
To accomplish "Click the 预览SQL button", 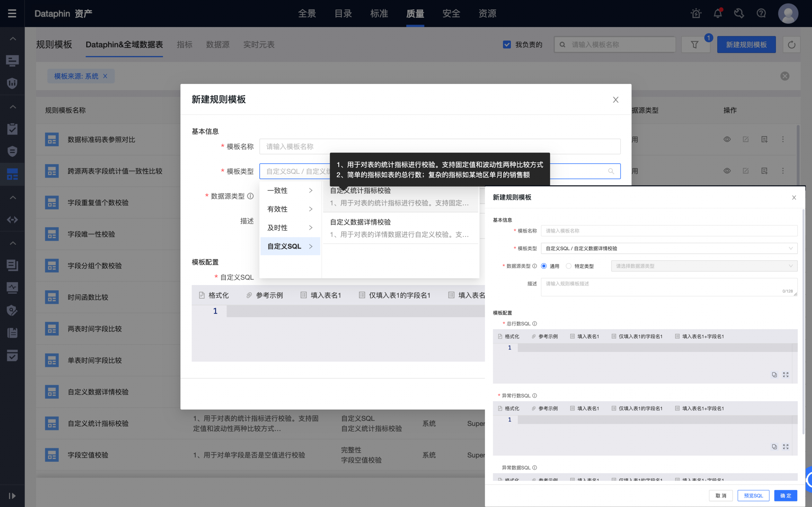I will pyautogui.click(x=753, y=496).
